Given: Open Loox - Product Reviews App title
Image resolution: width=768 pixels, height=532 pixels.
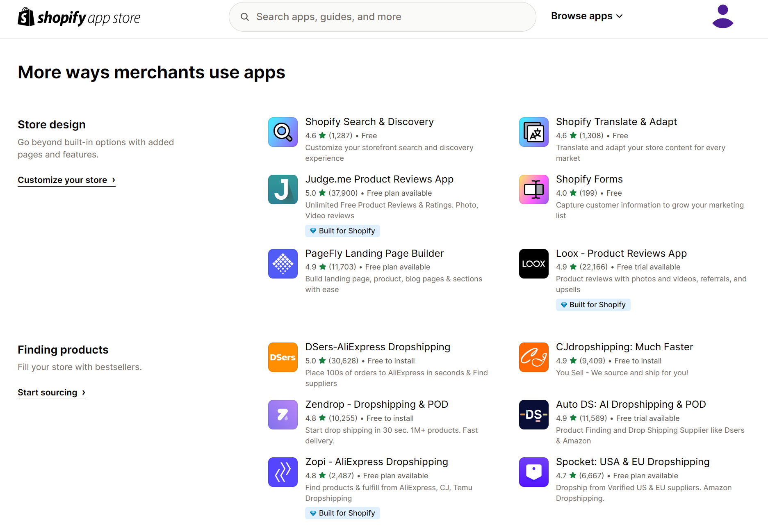Looking at the screenshot, I should click(621, 253).
